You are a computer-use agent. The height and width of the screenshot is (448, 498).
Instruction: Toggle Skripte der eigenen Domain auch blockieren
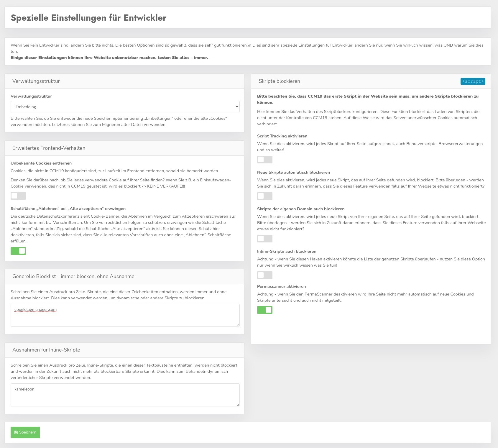coord(265,239)
